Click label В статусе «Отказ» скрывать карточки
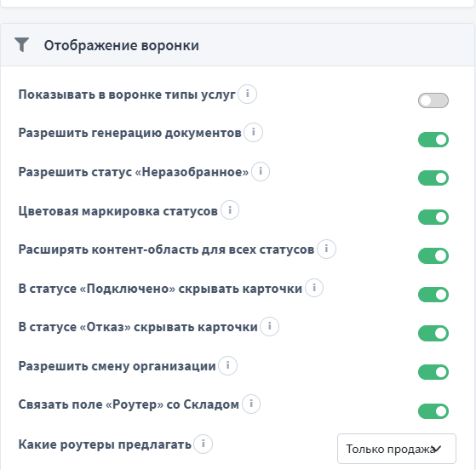 pyautogui.click(x=138, y=327)
